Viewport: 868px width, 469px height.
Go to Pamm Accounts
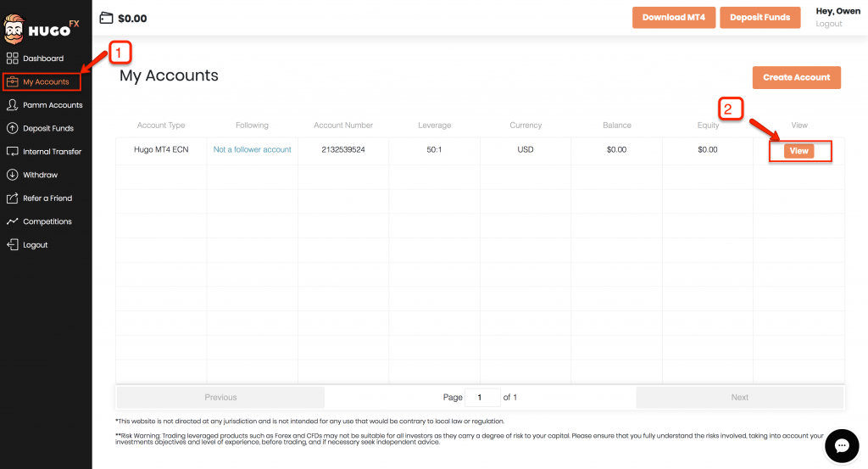(53, 104)
